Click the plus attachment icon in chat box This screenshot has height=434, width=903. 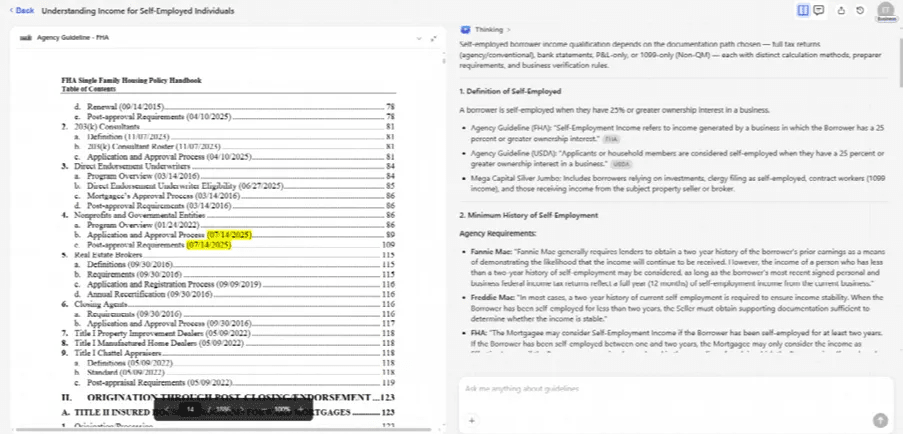point(471,420)
